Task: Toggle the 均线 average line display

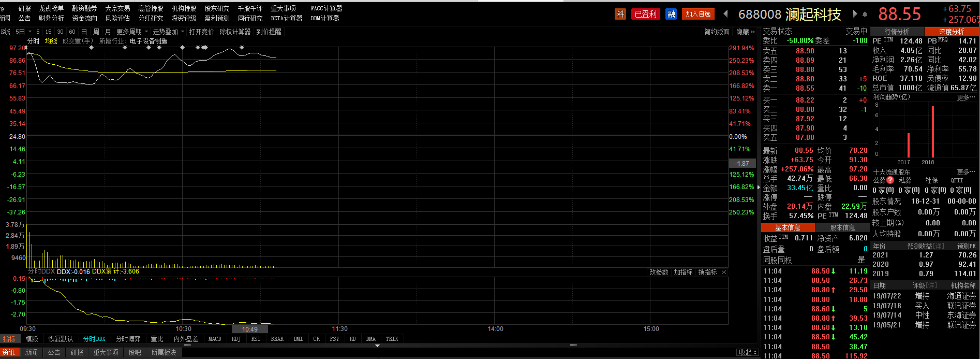Action: pyautogui.click(x=51, y=41)
